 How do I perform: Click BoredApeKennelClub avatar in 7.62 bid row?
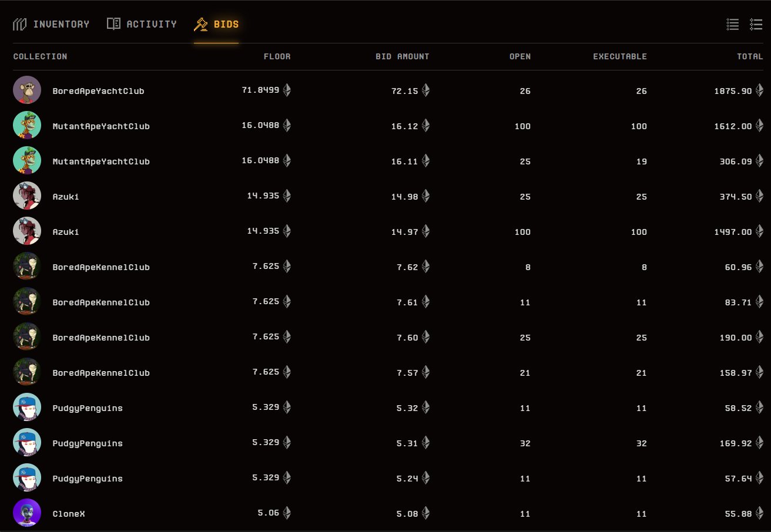(x=27, y=267)
